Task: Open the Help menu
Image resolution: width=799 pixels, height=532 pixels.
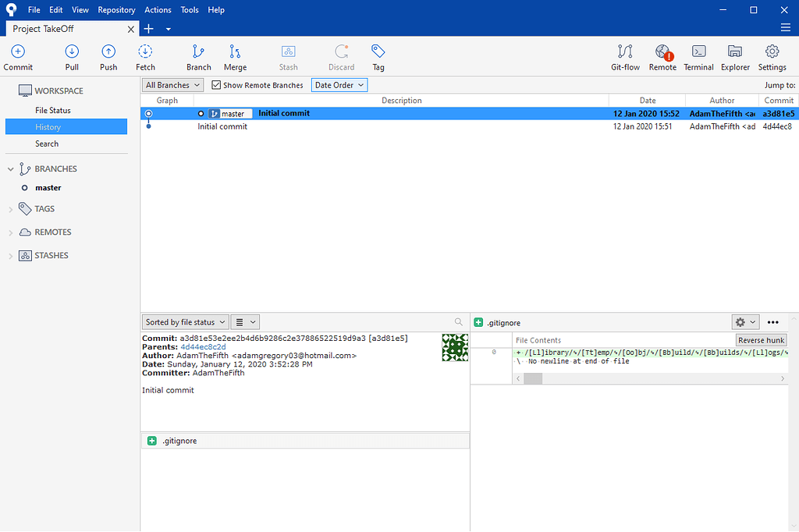Action: click(x=216, y=9)
